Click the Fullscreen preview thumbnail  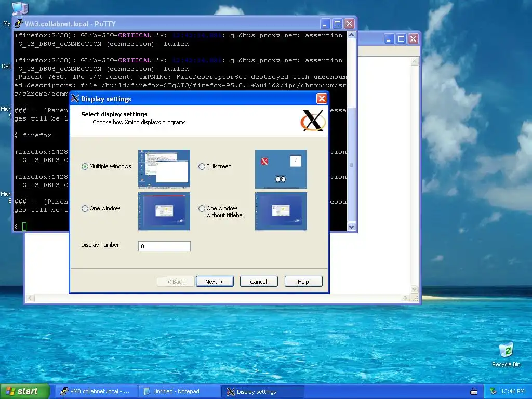[281, 169]
